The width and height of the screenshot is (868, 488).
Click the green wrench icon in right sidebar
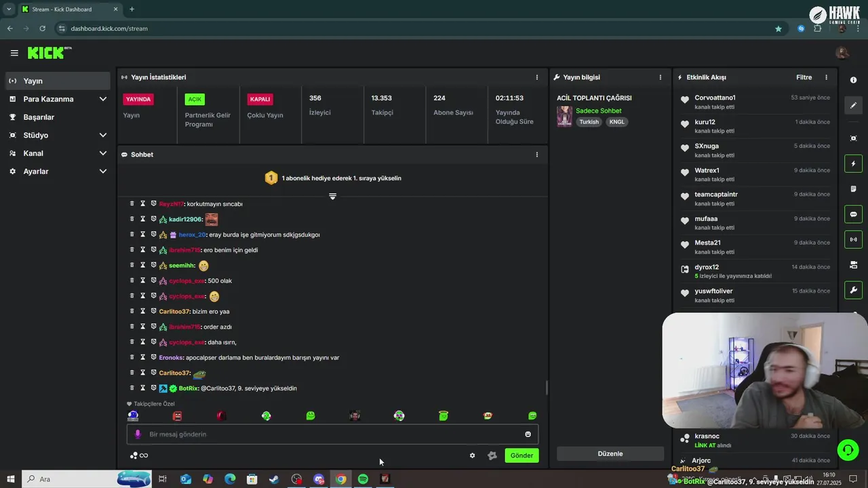coord(853,290)
